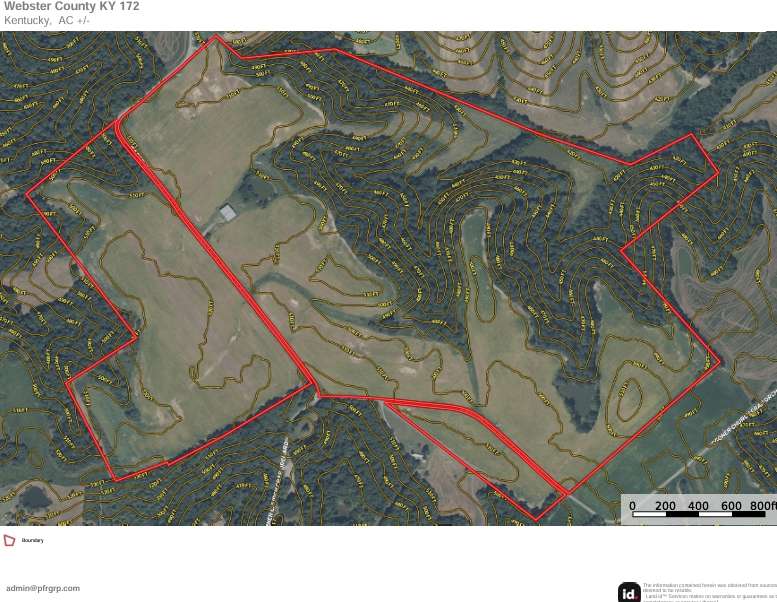Click the 200 mark on the scale bar
Viewport: 777px width, 602px height.
(x=665, y=505)
